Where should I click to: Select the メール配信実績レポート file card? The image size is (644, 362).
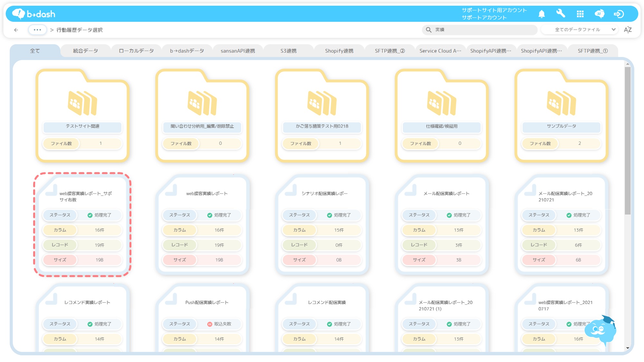[x=442, y=224]
